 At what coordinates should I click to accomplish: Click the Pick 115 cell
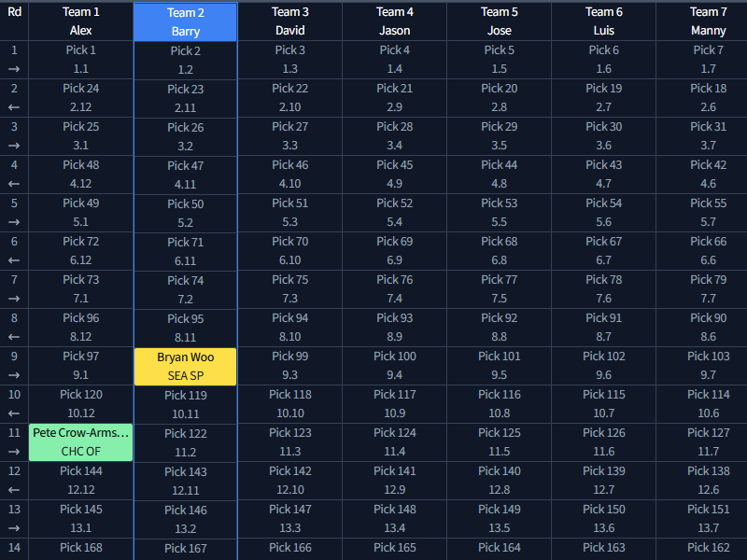coord(603,404)
